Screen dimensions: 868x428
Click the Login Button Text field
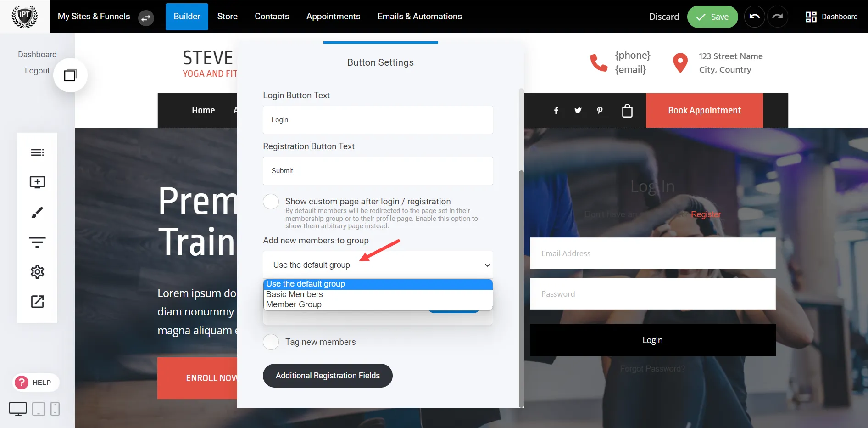tap(378, 120)
